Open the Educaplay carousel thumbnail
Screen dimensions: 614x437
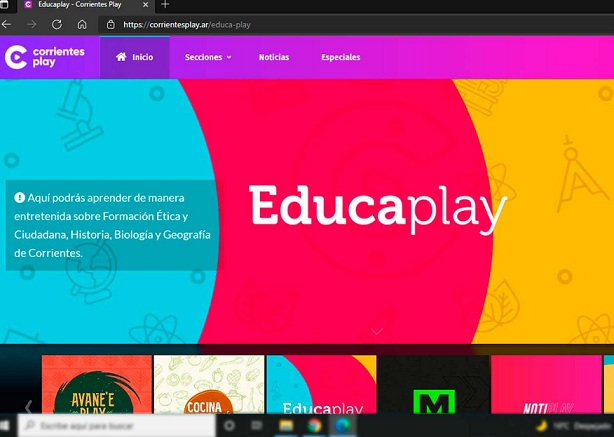coord(321,384)
